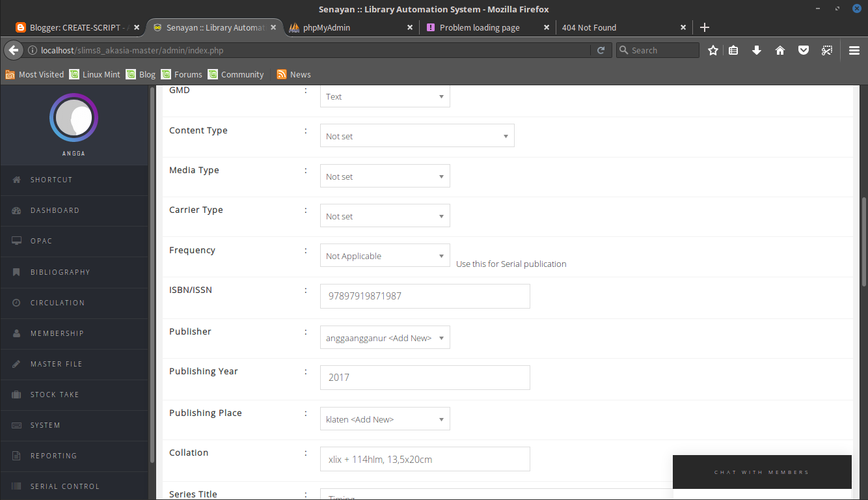
Task: Expand the Content Type dropdown
Action: coord(416,135)
